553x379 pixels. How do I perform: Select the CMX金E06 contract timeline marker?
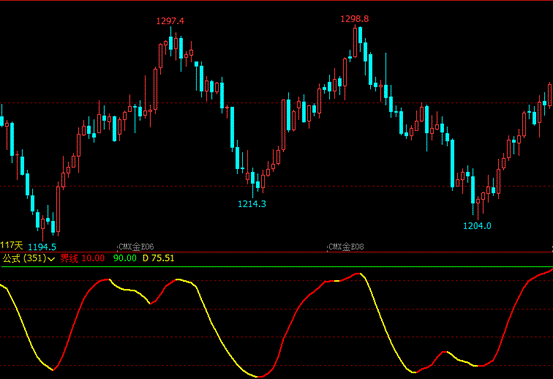[x=136, y=246]
